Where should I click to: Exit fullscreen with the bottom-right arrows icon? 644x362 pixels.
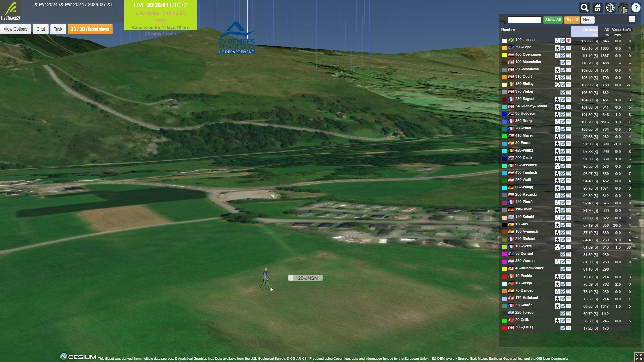coord(639,357)
